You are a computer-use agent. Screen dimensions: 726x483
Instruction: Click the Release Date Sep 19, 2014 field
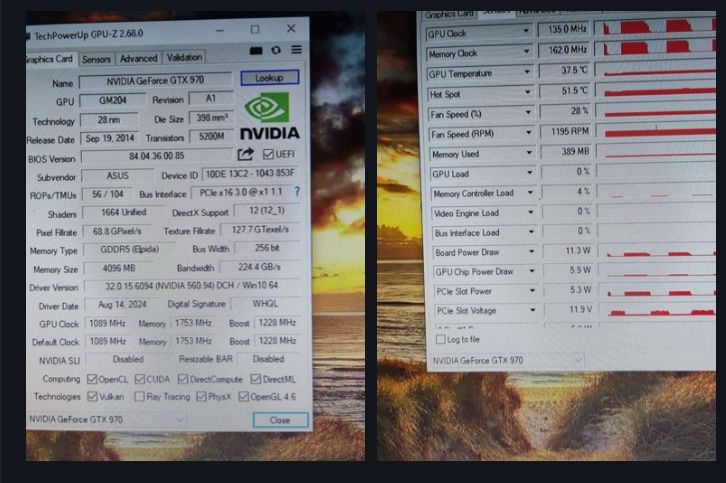(x=110, y=138)
